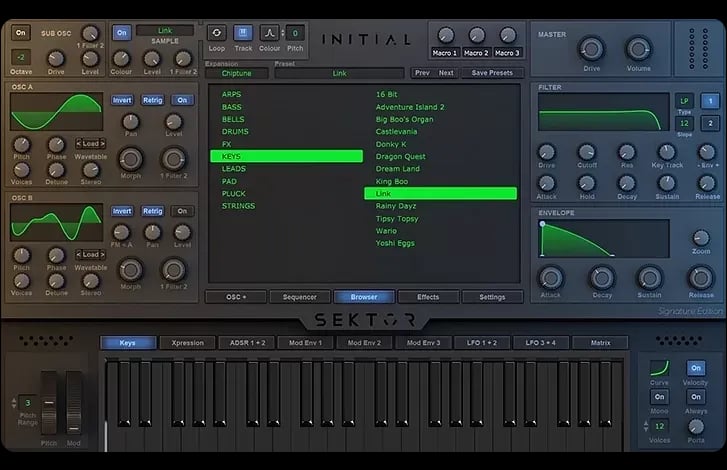
Task: Click the Envelope Release knob
Action: (701, 278)
